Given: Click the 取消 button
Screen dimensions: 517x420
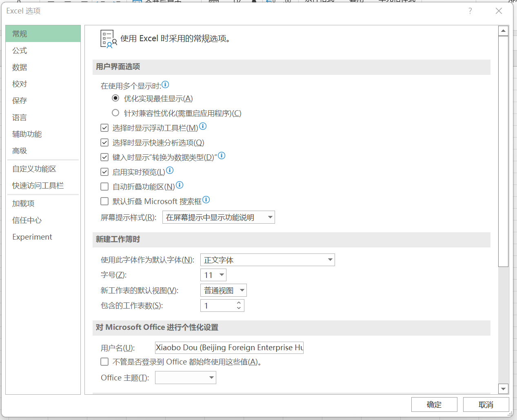Looking at the screenshot, I should [x=486, y=404].
